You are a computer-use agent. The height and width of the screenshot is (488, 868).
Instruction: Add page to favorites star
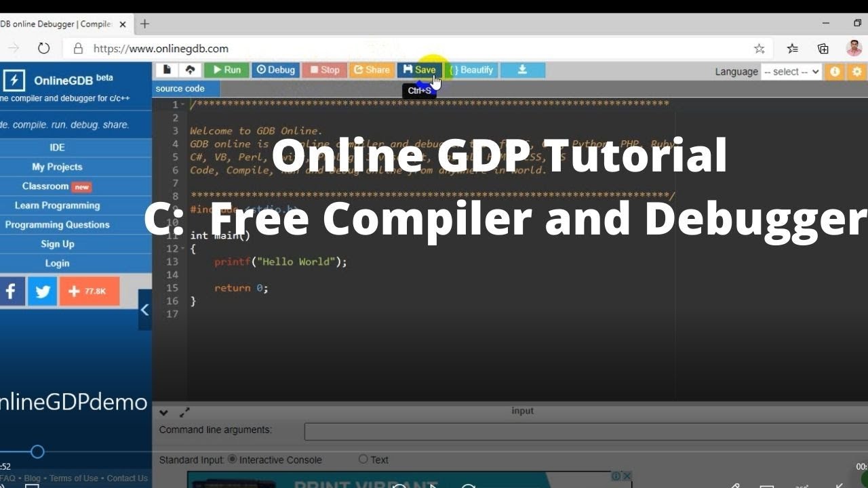[759, 48]
